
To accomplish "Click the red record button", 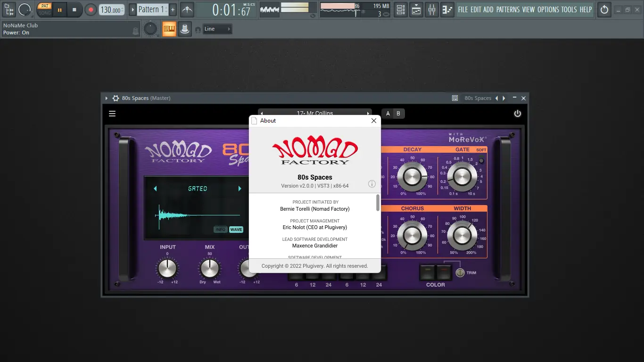I will 91,9.
